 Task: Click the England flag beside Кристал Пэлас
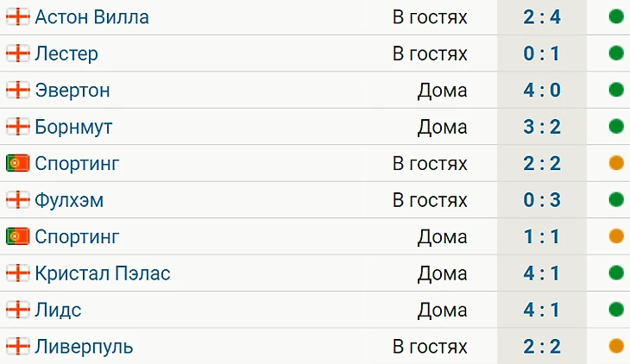click(17, 273)
